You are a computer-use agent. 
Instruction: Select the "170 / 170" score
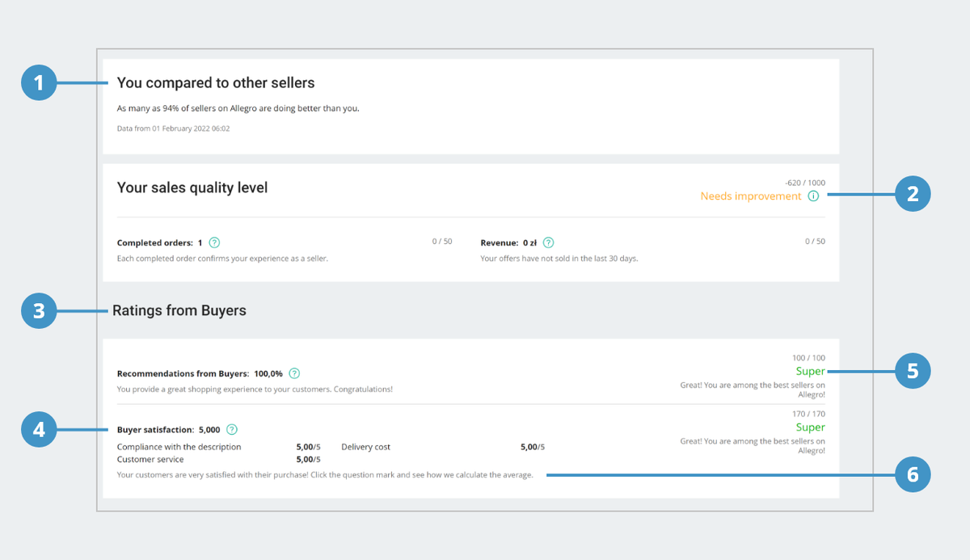click(808, 414)
